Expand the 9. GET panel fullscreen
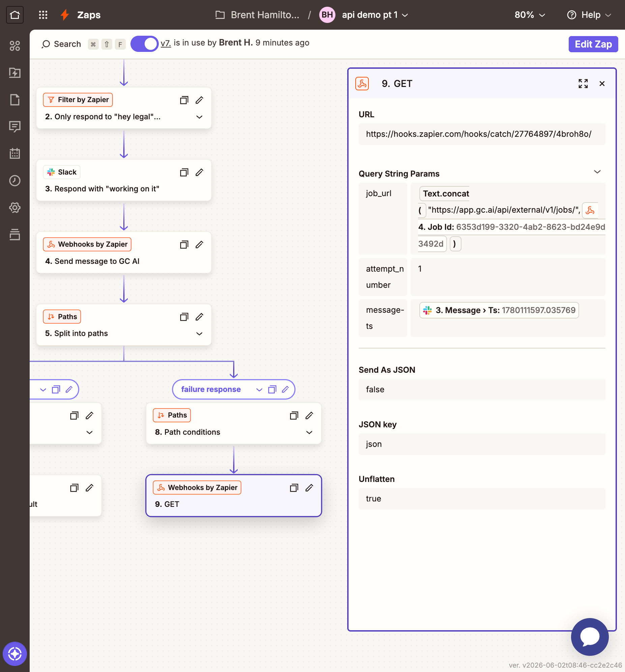This screenshot has height=672, width=625. (x=583, y=84)
